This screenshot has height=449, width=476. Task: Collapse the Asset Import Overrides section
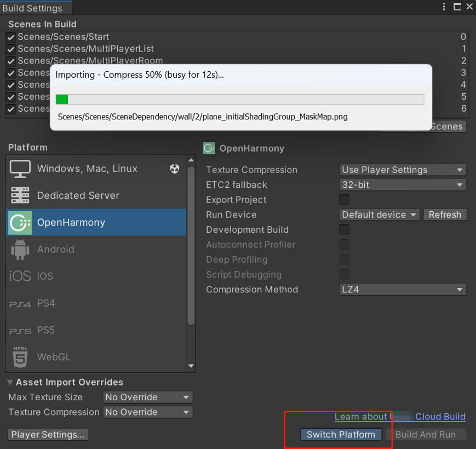click(10, 382)
